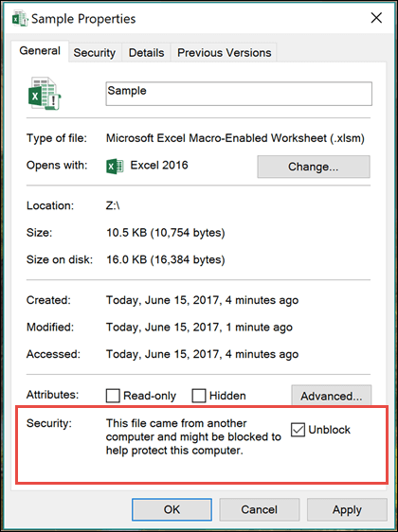The height and width of the screenshot is (532, 398).
Task: Select the General tab
Action: point(40,51)
